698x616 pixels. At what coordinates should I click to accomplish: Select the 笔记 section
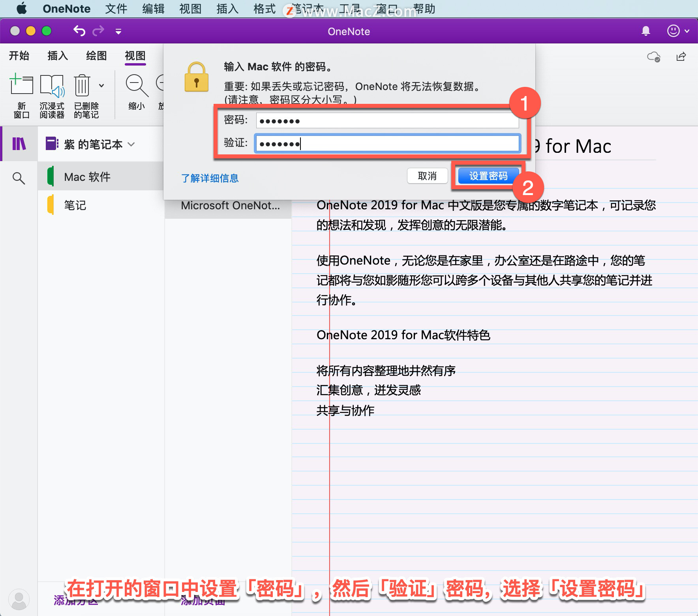[101, 205]
